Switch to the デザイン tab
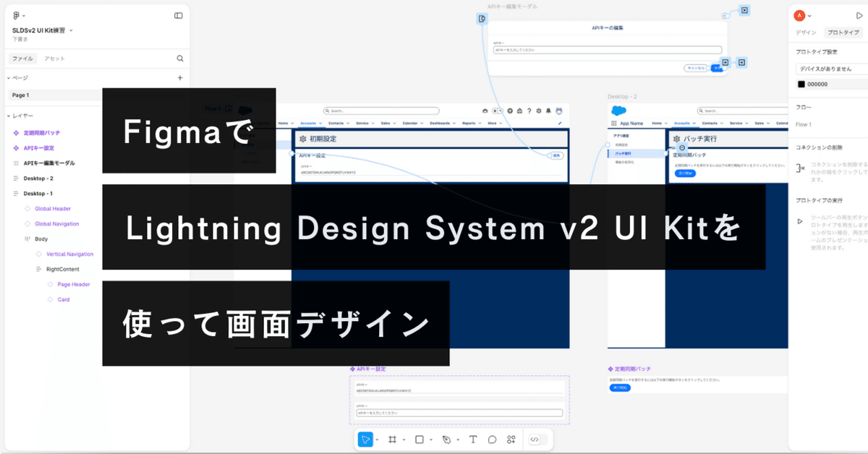The height and width of the screenshot is (454, 868). coord(808,32)
